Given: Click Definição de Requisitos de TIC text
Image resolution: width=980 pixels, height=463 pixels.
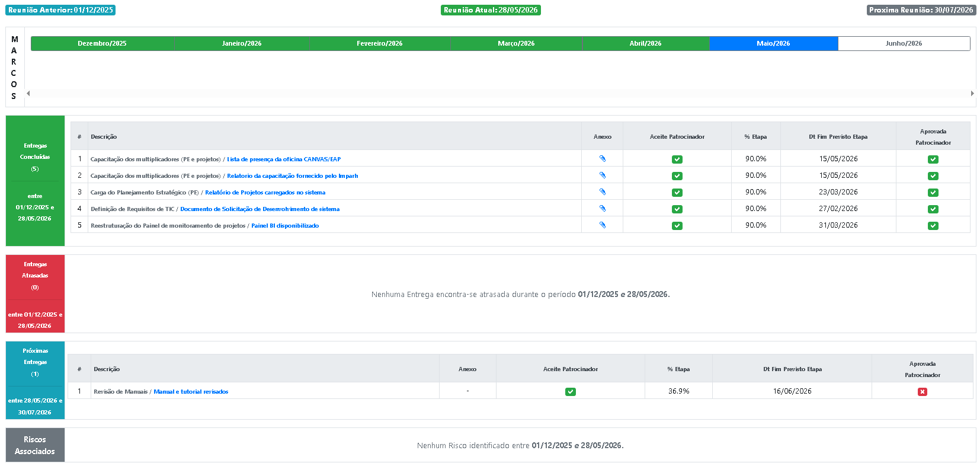Looking at the screenshot, I should pos(132,209).
